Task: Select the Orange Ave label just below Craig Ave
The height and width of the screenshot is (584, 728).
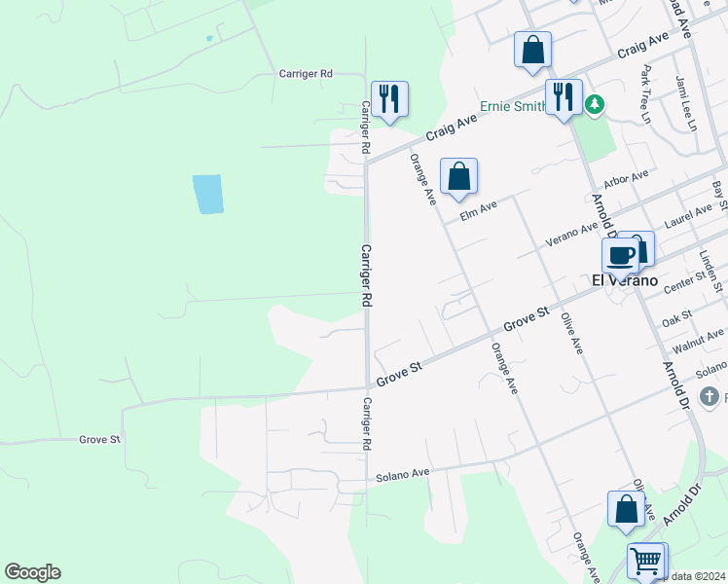Action: point(423,180)
